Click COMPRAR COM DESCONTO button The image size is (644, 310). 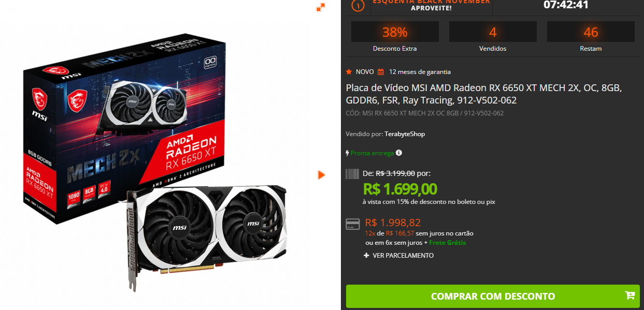point(493,297)
